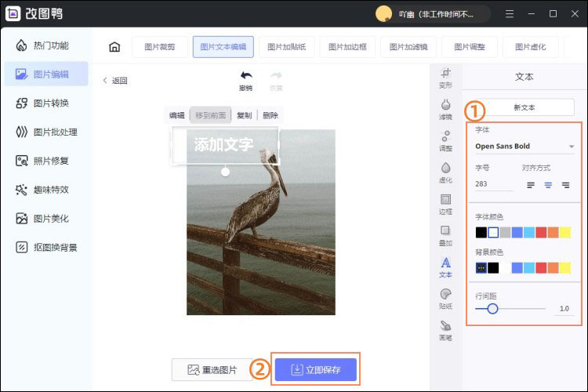Select the 变形 transform tool icon
This screenshot has height=392, width=588.
(x=445, y=73)
